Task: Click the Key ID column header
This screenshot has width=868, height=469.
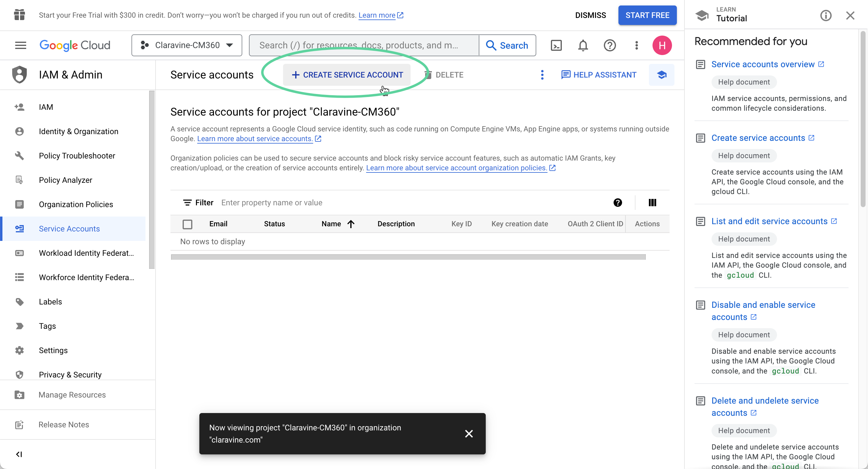Action: pos(461,224)
